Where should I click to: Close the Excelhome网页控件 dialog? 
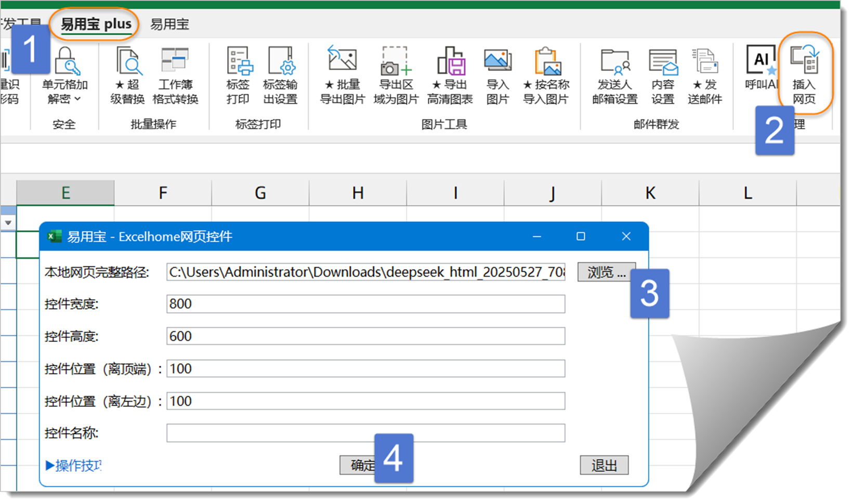[626, 236]
